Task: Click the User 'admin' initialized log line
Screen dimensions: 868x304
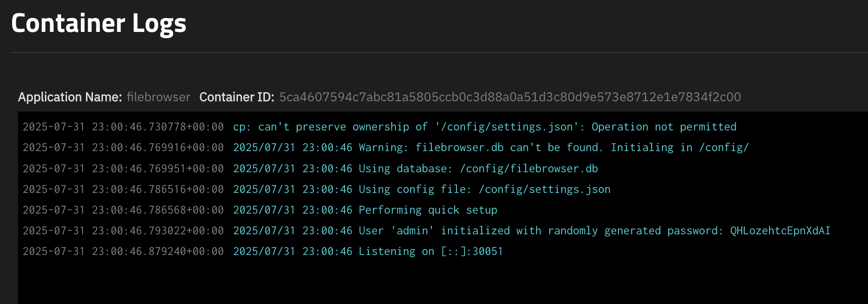Action: pyautogui.click(x=531, y=231)
